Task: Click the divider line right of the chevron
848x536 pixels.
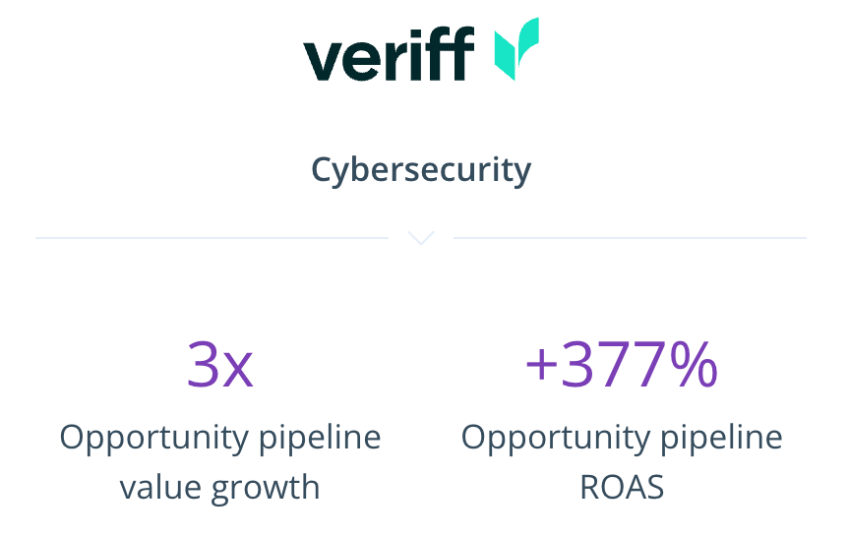Action: click(630, 238)
